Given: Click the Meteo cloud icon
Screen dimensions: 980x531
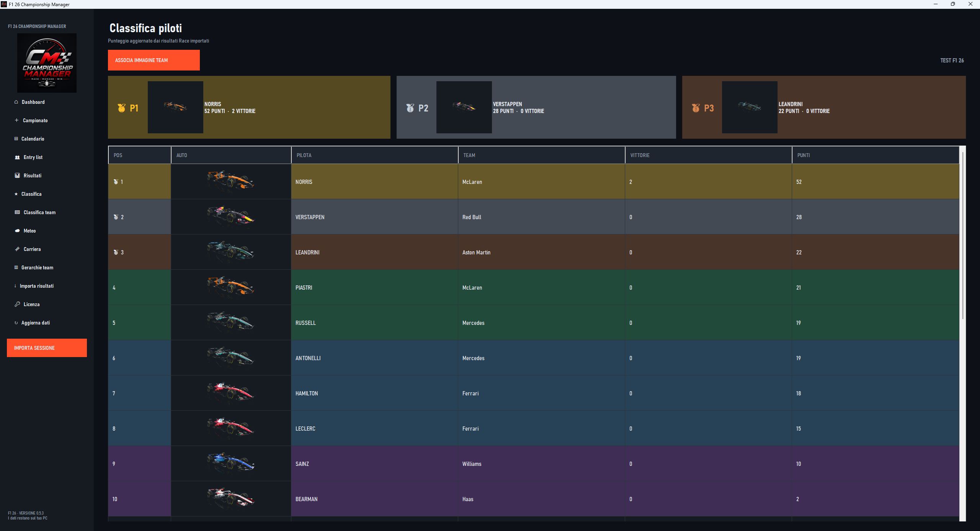Looking at the screenshot, I should tap(17, 231).
